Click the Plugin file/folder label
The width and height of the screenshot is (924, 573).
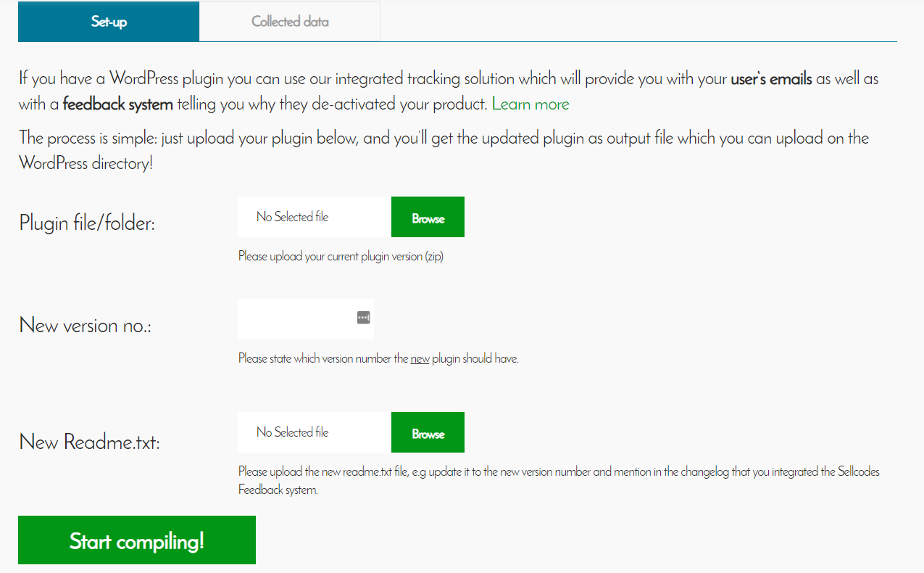tap(88, 223)
